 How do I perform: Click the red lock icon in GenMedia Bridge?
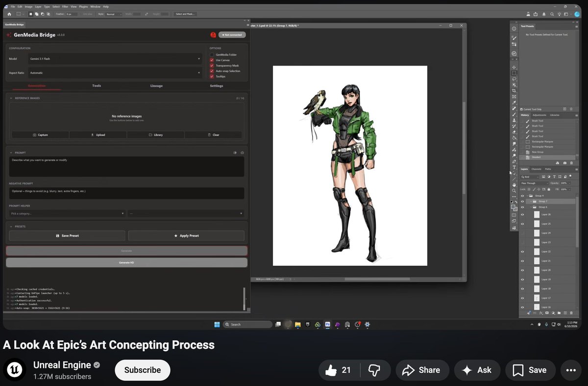213,35
